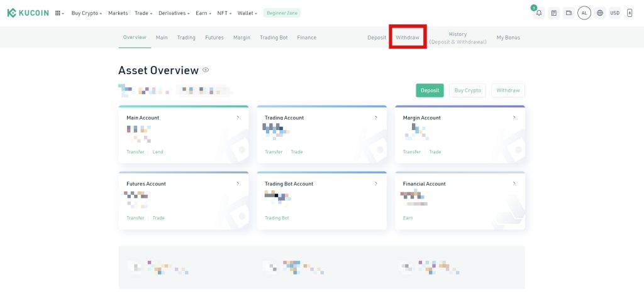644x294 pixels.
Task: Open Trading Account arrow chevron
Action: 376,117
